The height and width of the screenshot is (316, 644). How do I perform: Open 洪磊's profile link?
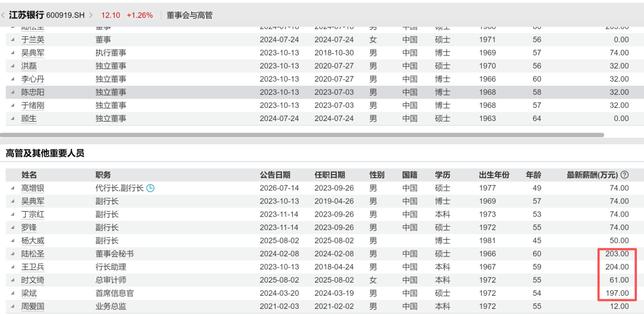29,66
